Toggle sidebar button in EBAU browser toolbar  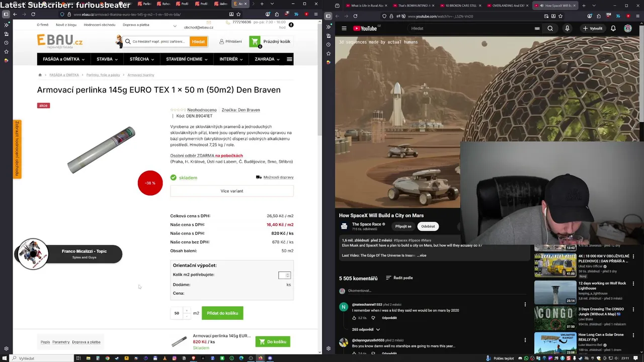(x=6, y=14)
